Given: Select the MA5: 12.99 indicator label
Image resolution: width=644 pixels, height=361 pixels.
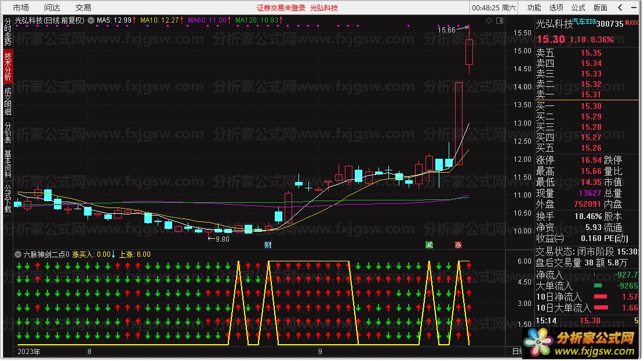Looking at the screenshot, I should (x=114, y=20).
